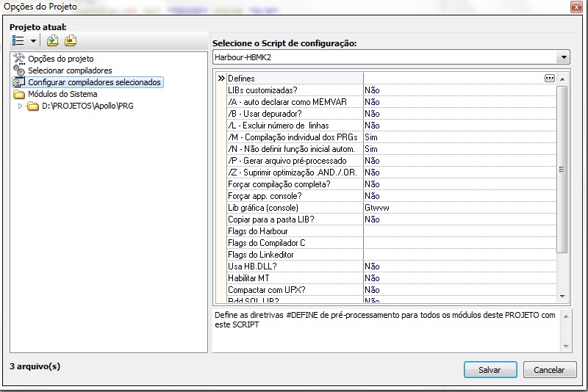Screen dimensions: 588x392
Task: Select the Opções do projeto tree item
Action: click(x=61, y=59)
